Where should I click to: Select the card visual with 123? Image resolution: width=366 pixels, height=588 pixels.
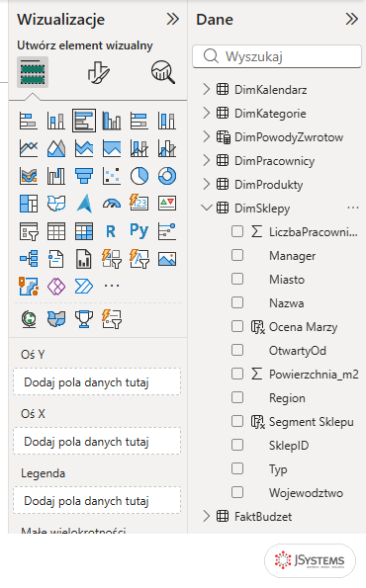tap(139, 203)
